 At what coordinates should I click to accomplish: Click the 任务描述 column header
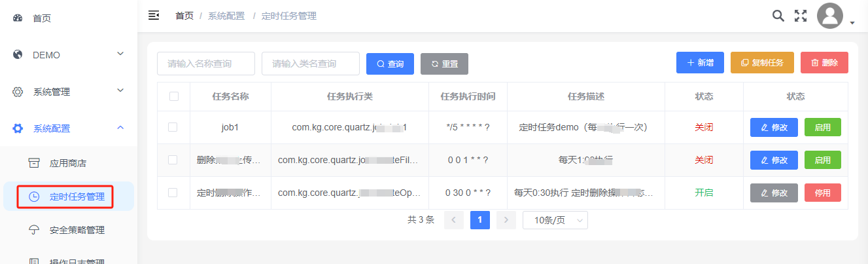(x=586, y=96)
